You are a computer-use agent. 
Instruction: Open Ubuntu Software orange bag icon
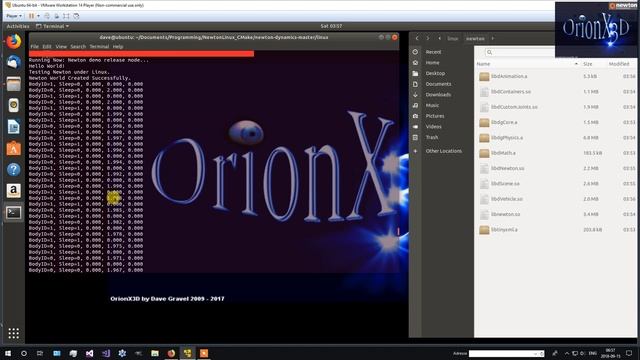[x=13, y=148]
